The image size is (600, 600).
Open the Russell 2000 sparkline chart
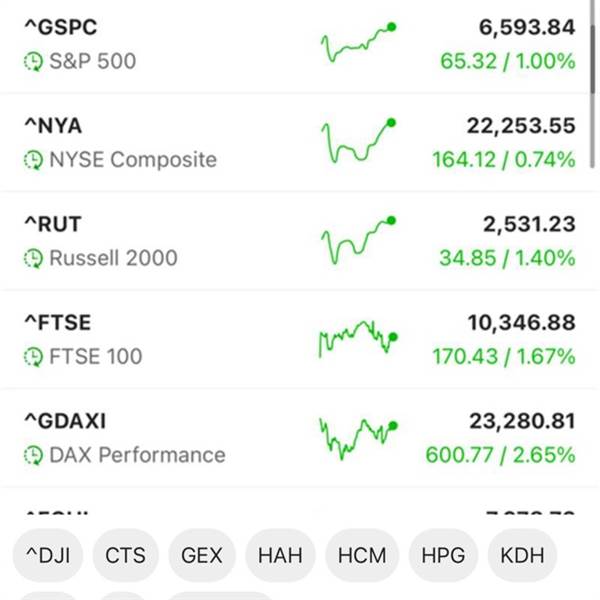(x=358, y=240)
